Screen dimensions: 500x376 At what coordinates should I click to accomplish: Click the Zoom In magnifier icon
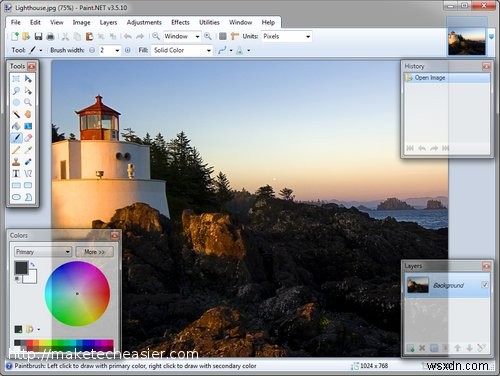coord(208,36)
